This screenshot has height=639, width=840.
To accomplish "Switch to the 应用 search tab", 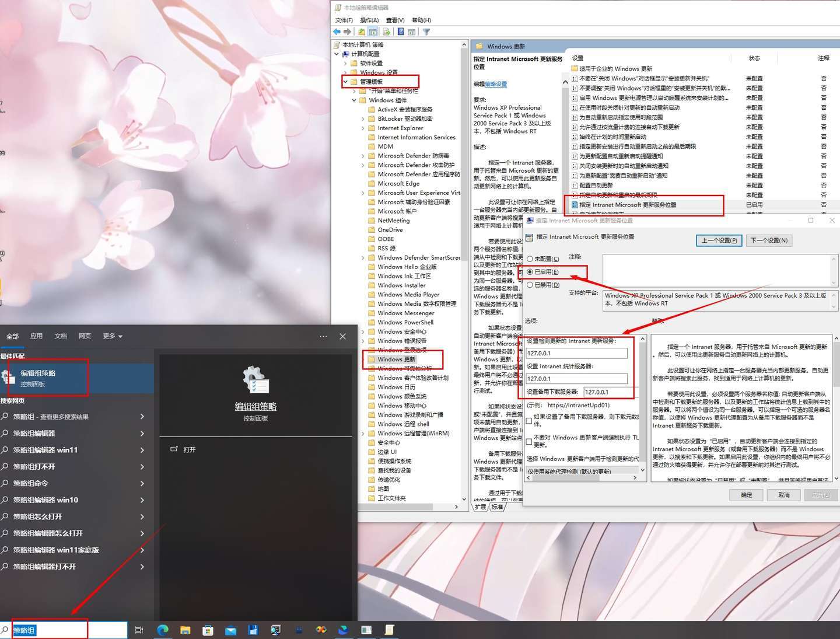I will 37,336.
